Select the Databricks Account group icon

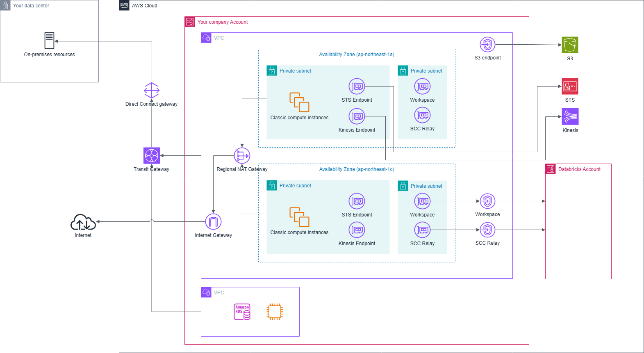(x=551, y=169)
